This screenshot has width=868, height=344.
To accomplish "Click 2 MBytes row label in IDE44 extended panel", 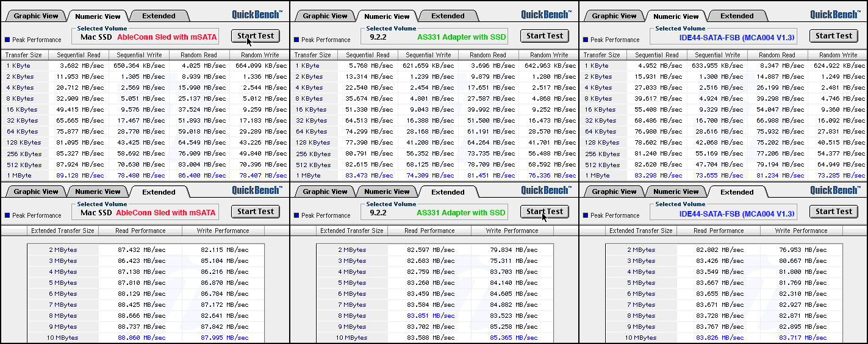I will 642,250.
